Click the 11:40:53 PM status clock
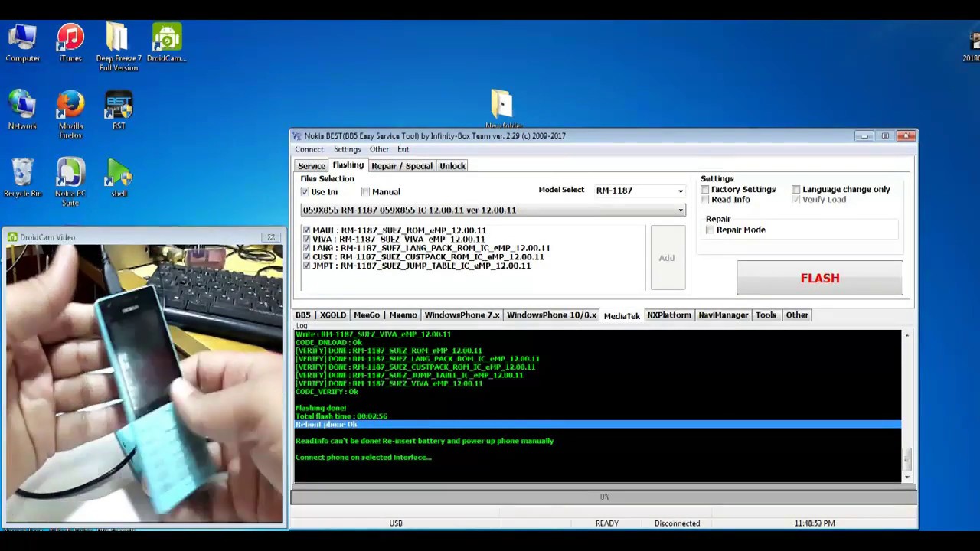 pos(815,523)
